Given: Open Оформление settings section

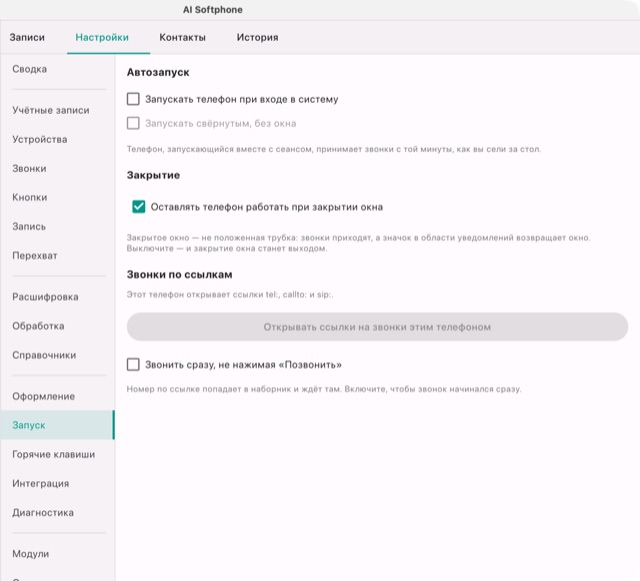Looking at the screenshot, I should tap(58, 396).
